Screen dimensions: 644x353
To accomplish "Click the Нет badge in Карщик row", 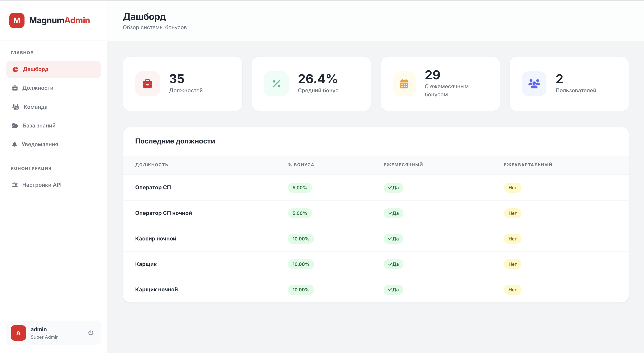I will (513, 264).
